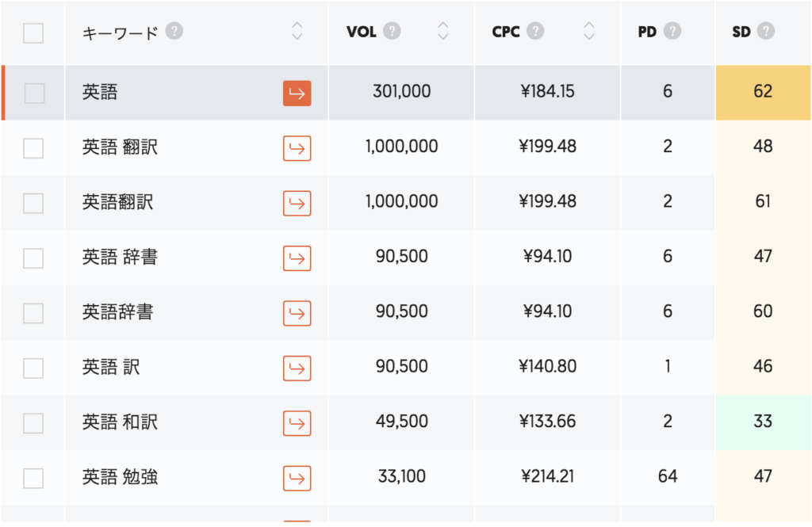Sort the table by CPC arrows
This screenshot has height=527, width=812.
pyautogui.click(x=588, y=32)
